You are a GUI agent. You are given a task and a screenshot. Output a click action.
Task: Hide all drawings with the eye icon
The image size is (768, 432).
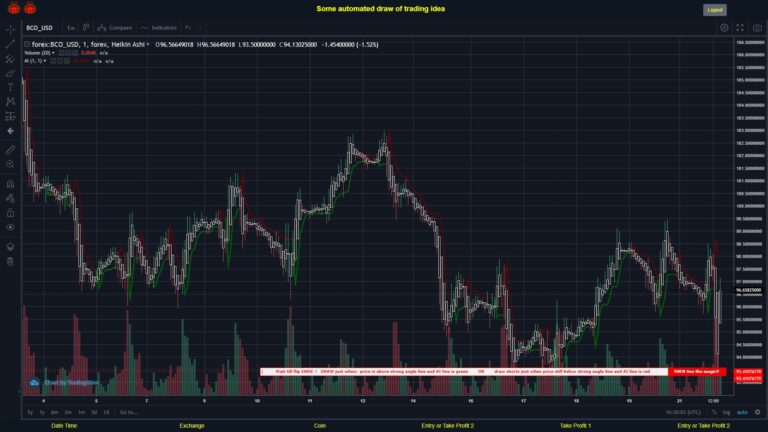point(10,227)
